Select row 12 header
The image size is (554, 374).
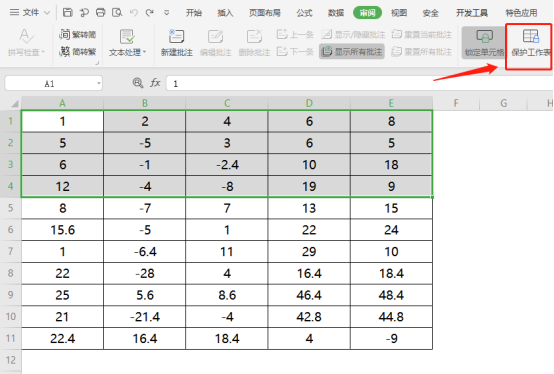pos(11,360)
